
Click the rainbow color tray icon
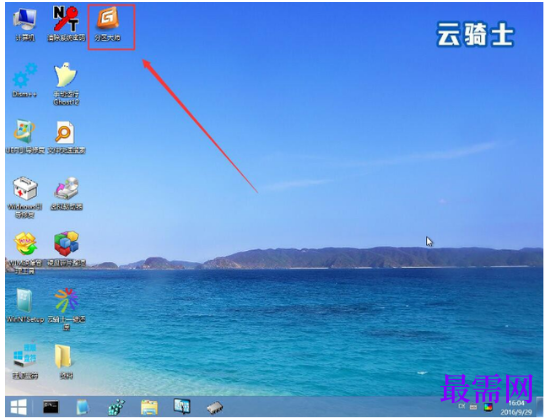click(x=488, y=407)
